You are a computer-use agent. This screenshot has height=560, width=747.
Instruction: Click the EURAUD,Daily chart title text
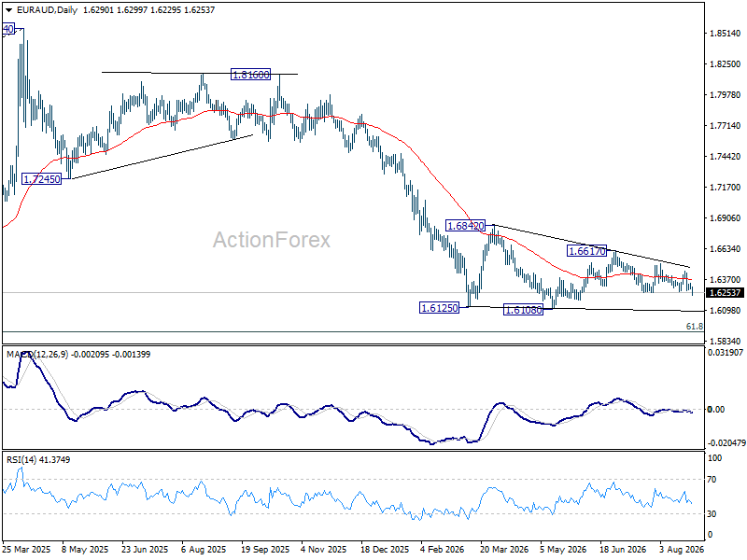47,10
